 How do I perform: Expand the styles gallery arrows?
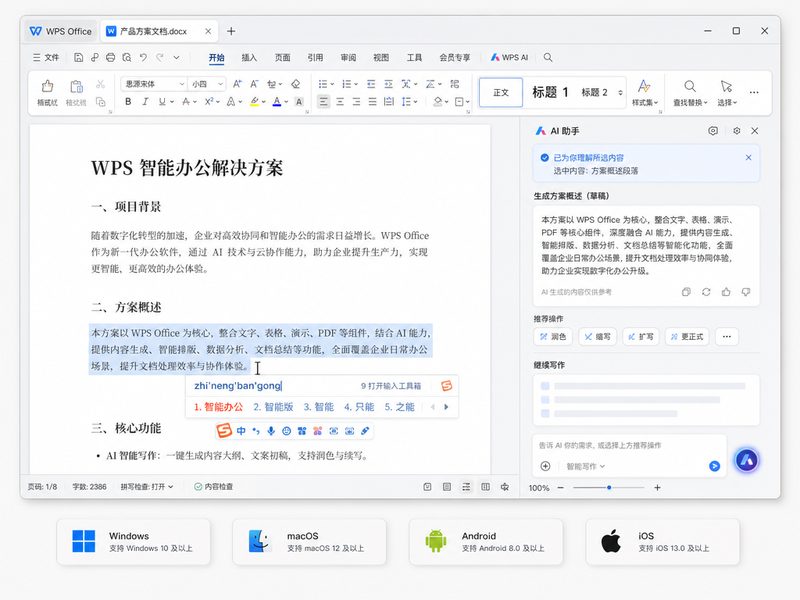[x=620, y=92]
